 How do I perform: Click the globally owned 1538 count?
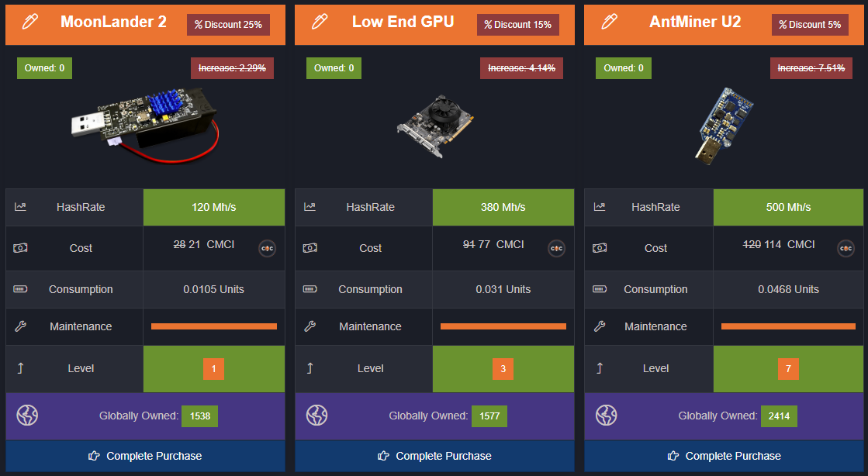pos(200,416)
